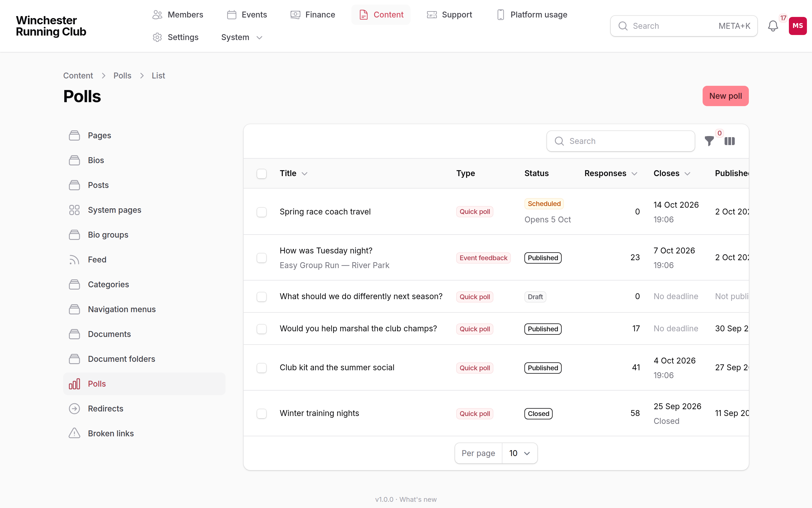The width and height of the screenshot is (812, 508).
Task: Click the Broken links warning icon
Action: [74, 433]
